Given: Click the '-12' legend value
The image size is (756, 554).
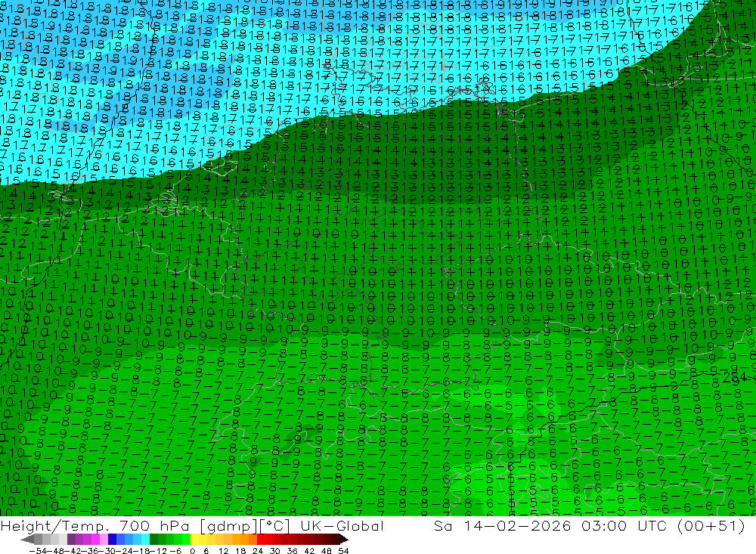Looking at the screenshot, I should click(159, 551).
